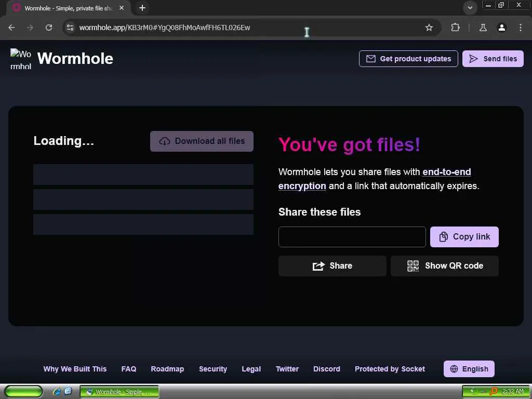Expand the tab search dropdown arrow

pos(470,8)
